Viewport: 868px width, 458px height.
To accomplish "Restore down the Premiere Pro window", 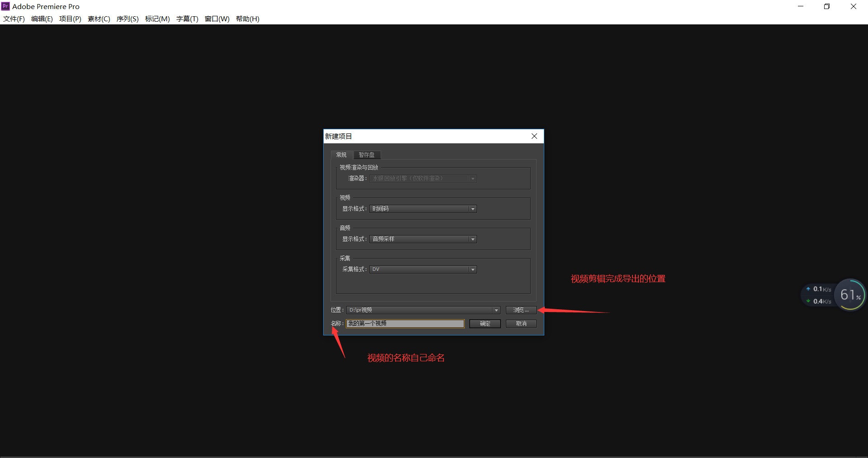I will click(x=827, y=6).
